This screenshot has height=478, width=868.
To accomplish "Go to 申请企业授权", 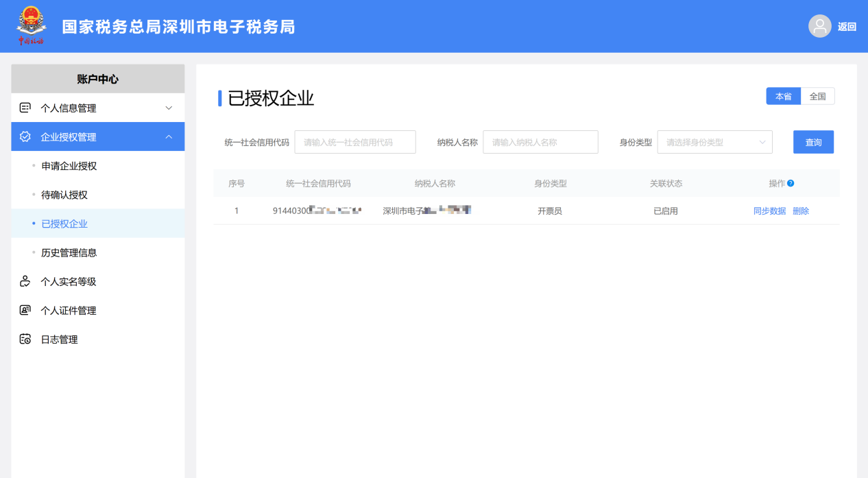I will click(69, 166).
